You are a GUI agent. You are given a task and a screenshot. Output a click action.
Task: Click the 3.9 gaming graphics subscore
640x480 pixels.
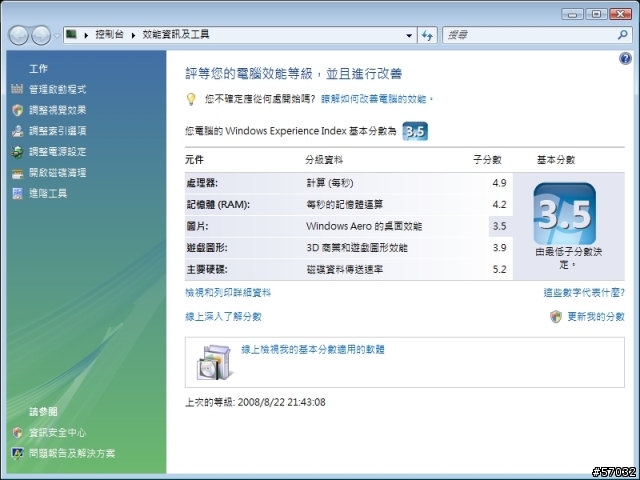click(x=499, y=248)
